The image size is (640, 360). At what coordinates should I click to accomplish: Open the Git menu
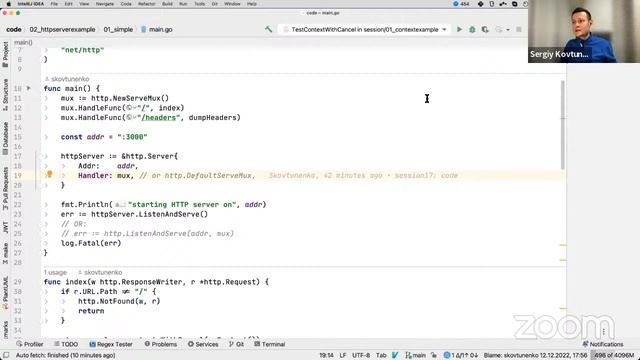pos(214,4)
